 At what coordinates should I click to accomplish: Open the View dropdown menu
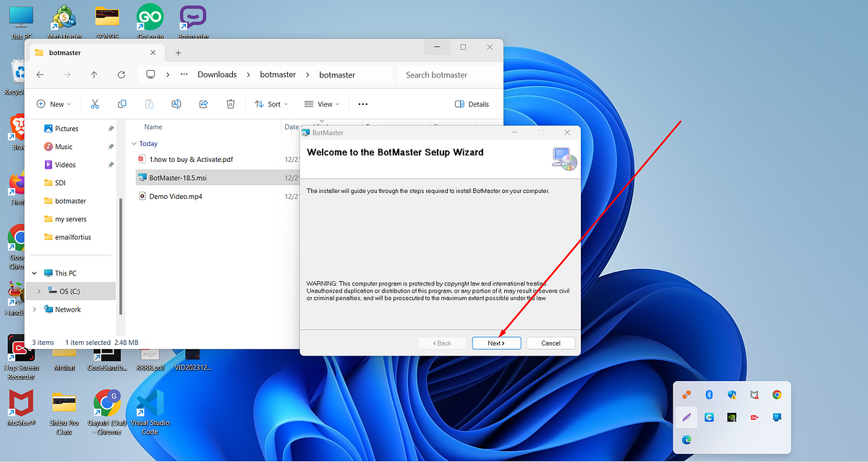pyautogui.click(x=323, y=104)
